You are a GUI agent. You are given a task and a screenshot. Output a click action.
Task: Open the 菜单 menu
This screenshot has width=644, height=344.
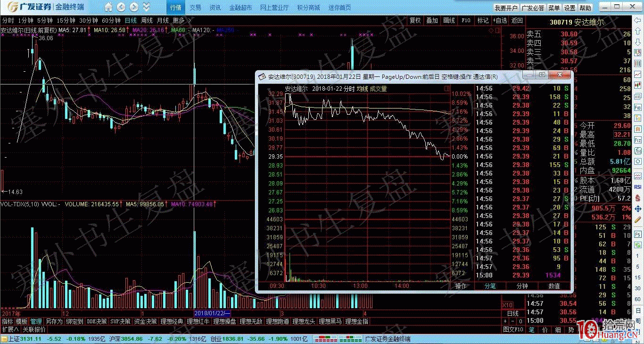[554, 8]
